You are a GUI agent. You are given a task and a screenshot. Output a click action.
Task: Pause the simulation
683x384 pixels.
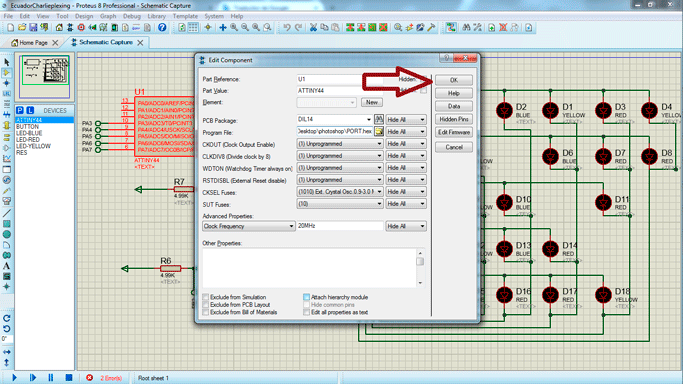coord(51,377)
